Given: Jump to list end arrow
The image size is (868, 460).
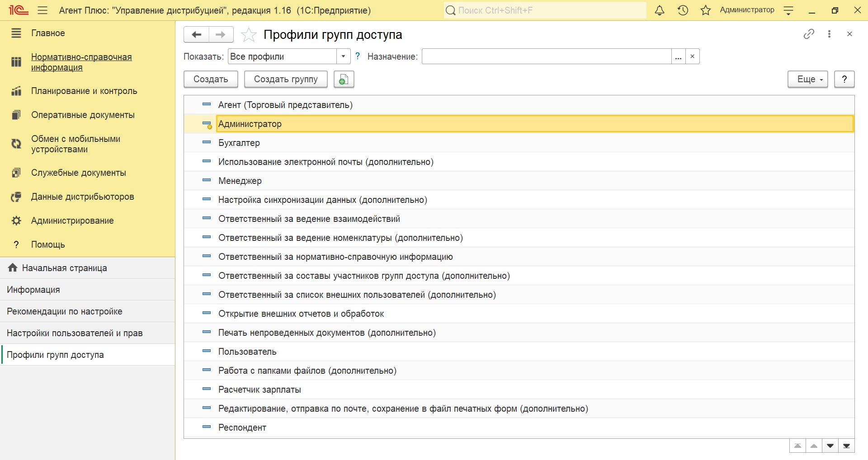Looking at the screenshot, I should coord(846,446).
